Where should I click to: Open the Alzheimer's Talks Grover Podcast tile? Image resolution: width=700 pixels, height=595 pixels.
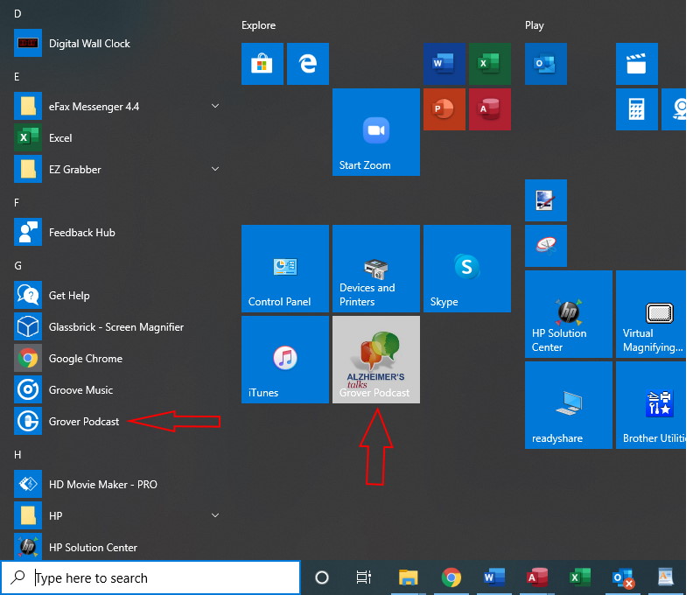click(376, 360)
